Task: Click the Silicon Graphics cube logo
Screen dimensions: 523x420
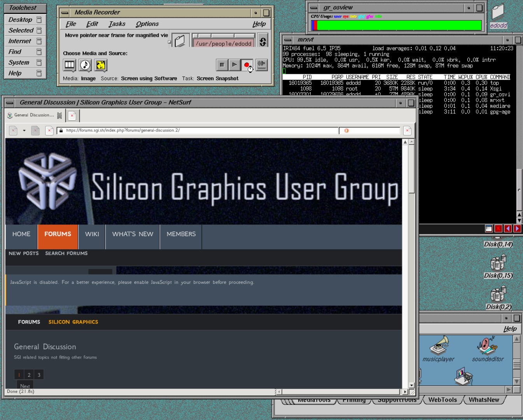Action: pos(48,181)
